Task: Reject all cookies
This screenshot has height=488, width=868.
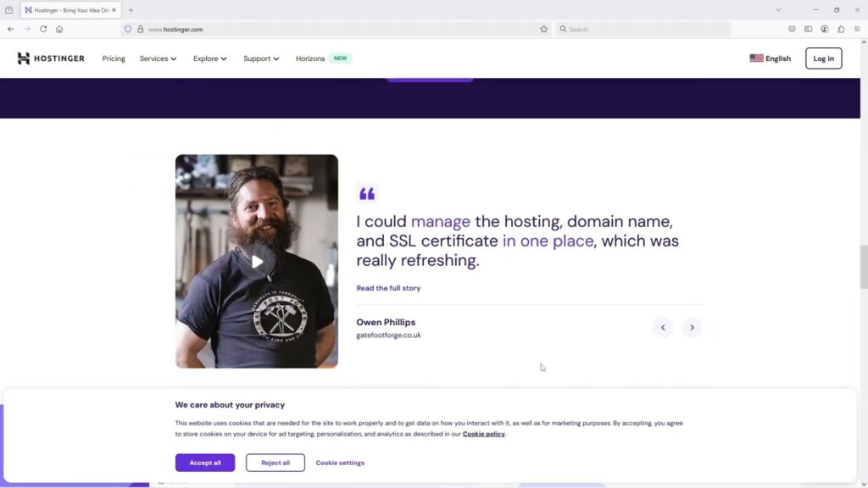Action: (x=275, y=463)
